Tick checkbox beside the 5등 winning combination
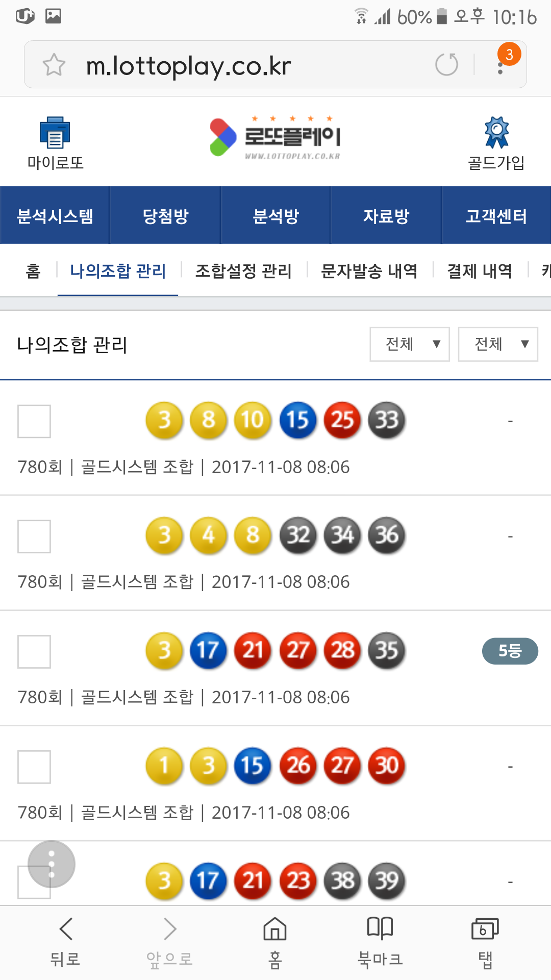 34,652
